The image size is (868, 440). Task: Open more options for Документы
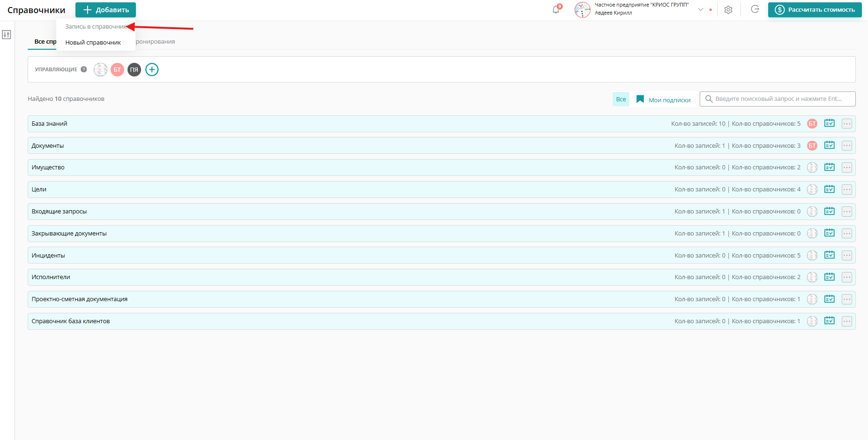[x=847, y=146]
